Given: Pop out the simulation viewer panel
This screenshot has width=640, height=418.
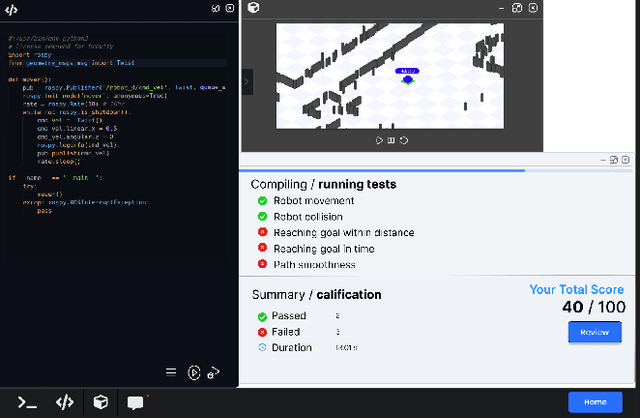Looking at the screenshot, I should pos(517,8).
